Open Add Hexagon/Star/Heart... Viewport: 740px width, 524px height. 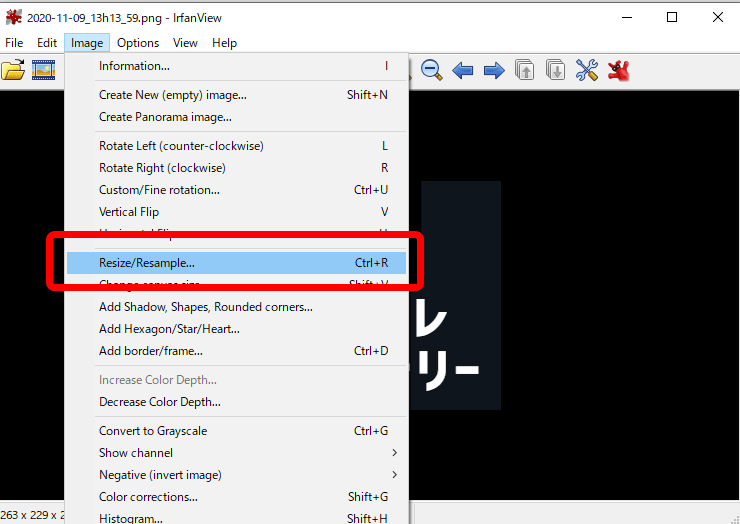(236, 329)
